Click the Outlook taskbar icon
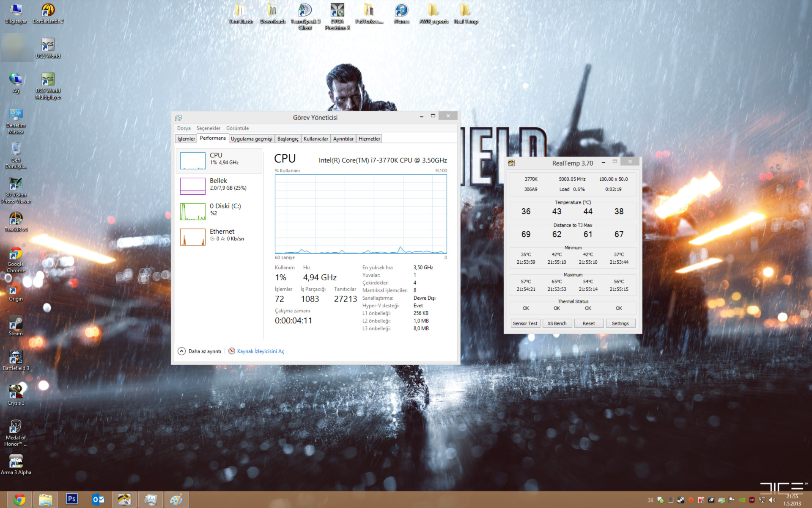The image size is (812, 508). point(98,500)
